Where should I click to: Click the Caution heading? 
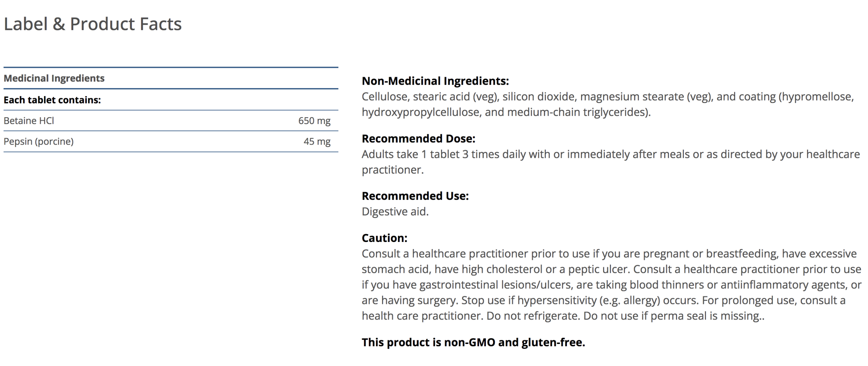(384, 238)
